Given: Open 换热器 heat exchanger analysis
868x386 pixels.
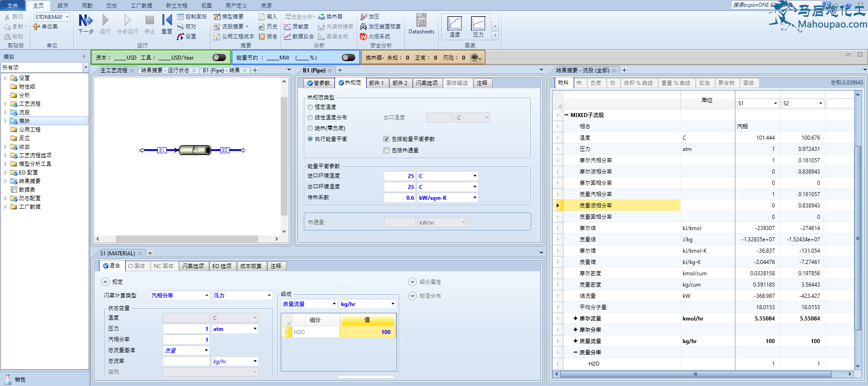Looking at the screenshot, I should (x=330, y=17).
